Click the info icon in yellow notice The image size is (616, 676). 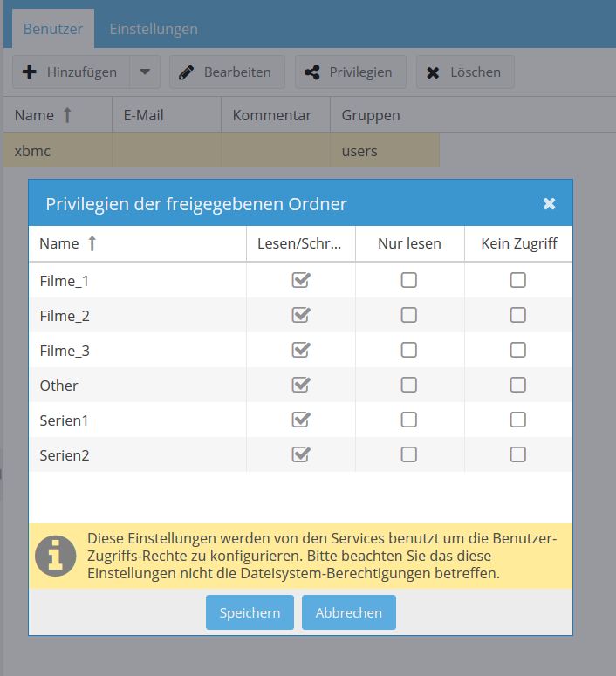55,556
